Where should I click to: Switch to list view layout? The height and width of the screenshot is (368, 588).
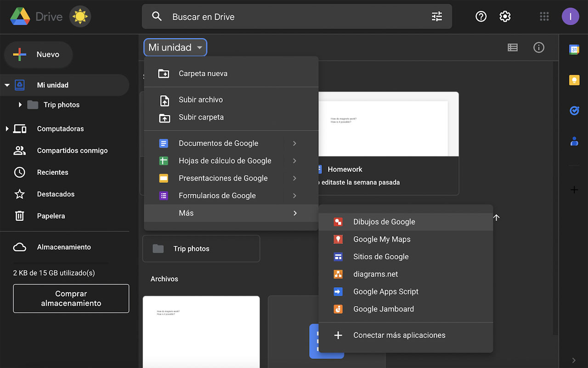point(513,47)
